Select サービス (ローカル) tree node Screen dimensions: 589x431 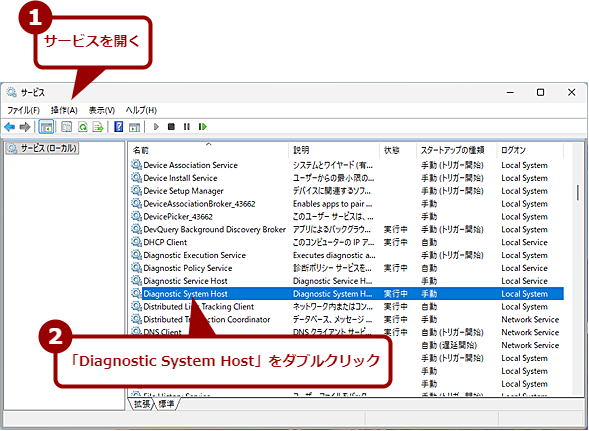(42, 148)
